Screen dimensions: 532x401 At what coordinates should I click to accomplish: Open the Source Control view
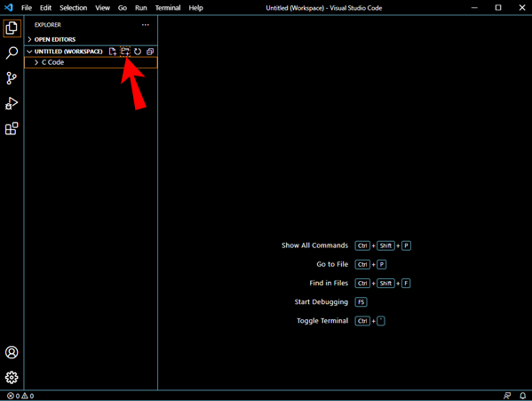click(x=12, y=78)
